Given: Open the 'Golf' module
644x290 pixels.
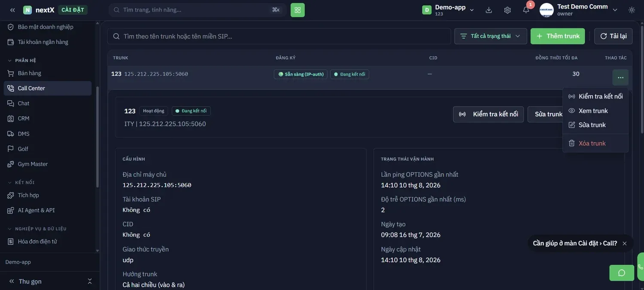Looking at the screenshot, I should pyautogui.click(x=48, y=149).
